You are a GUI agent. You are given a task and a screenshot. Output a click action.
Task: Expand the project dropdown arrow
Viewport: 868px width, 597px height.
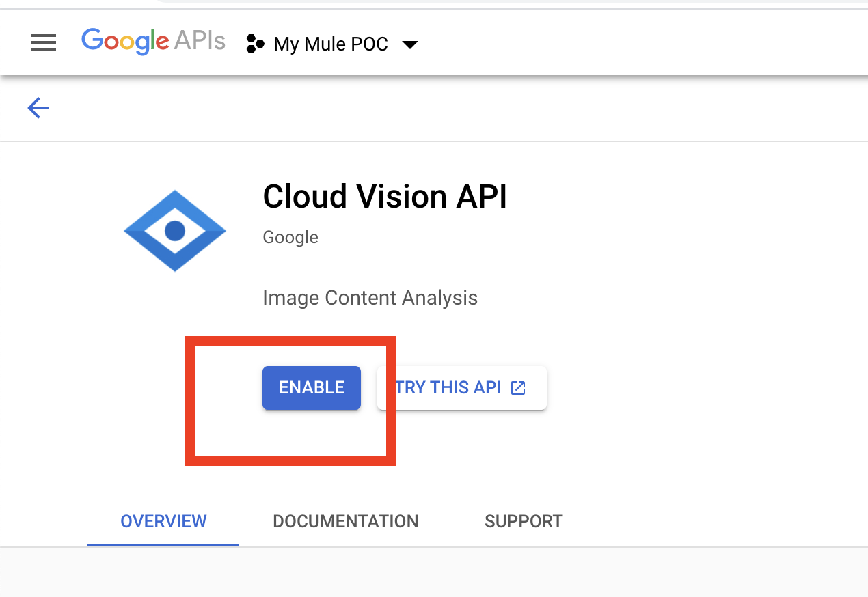(409, 45)
